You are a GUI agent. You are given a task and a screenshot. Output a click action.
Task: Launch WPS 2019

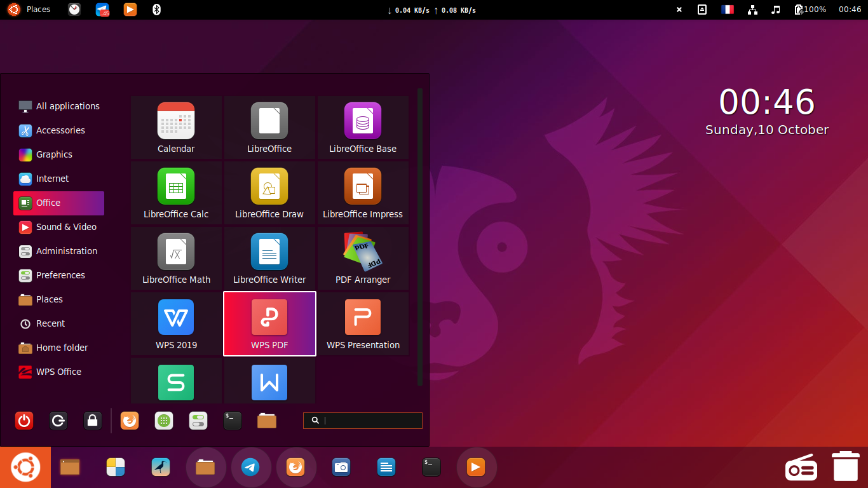click(x=176, y=323)
